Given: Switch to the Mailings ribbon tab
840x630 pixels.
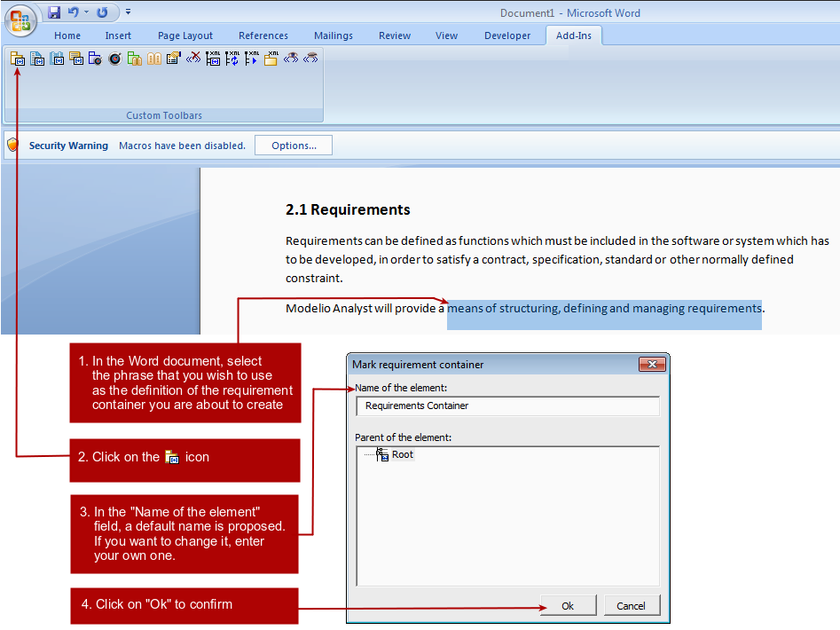Looking at the screenshot, I should tap(334, 35).
